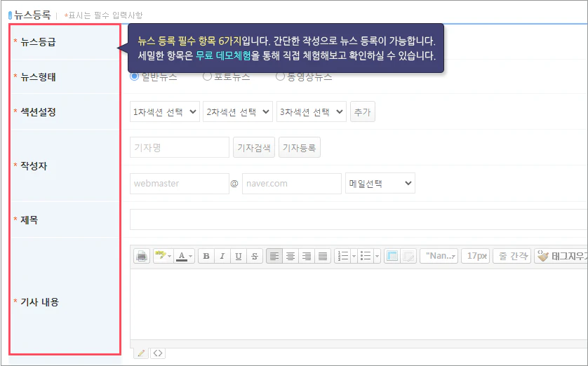This screenshot has height=366, width=588.
Task: Select the 일반뉴스 radio button
Action: 134,76
